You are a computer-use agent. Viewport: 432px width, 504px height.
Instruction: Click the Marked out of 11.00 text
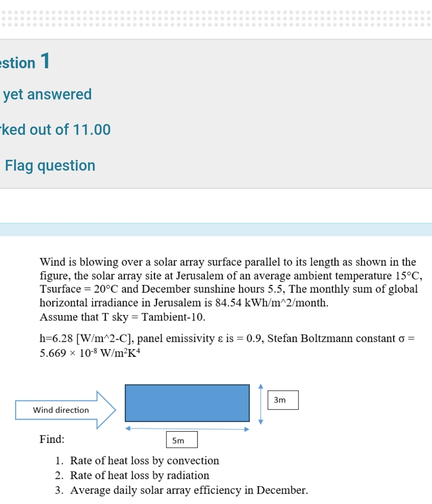point(55,129)
